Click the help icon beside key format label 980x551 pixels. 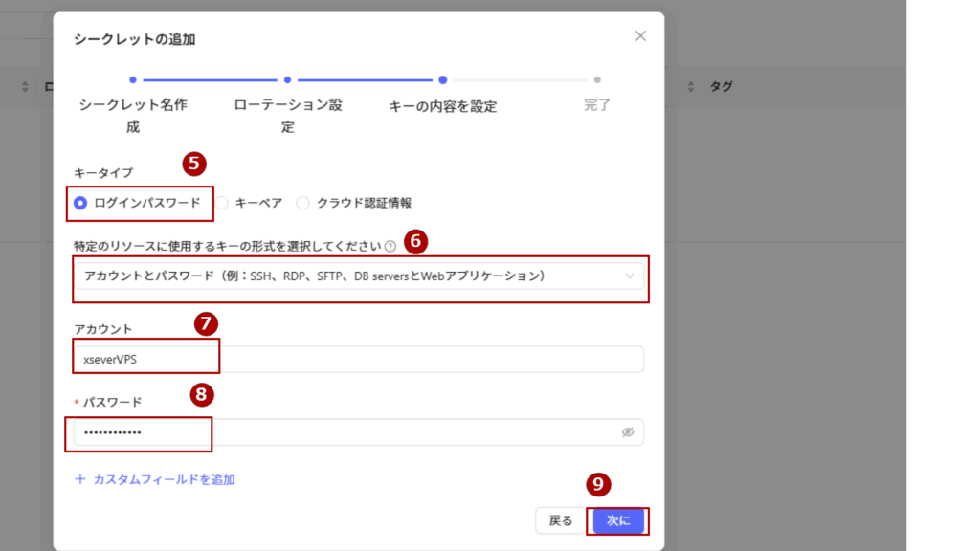pos(390,246)
